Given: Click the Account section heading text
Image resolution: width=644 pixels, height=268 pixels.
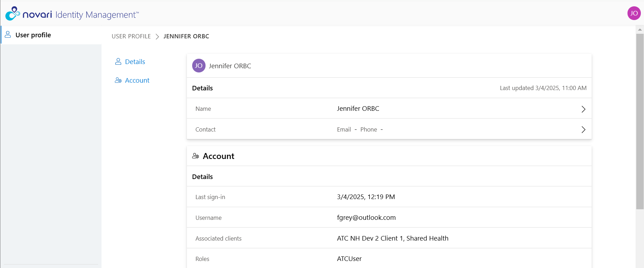Looking at the screenshot, I should tap(219, 156).
